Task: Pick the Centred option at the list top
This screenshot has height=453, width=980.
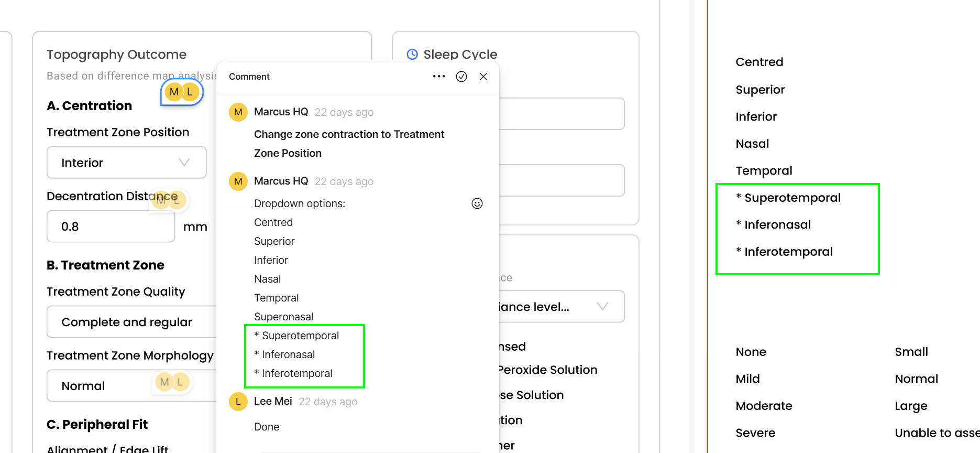Action: 759,62
